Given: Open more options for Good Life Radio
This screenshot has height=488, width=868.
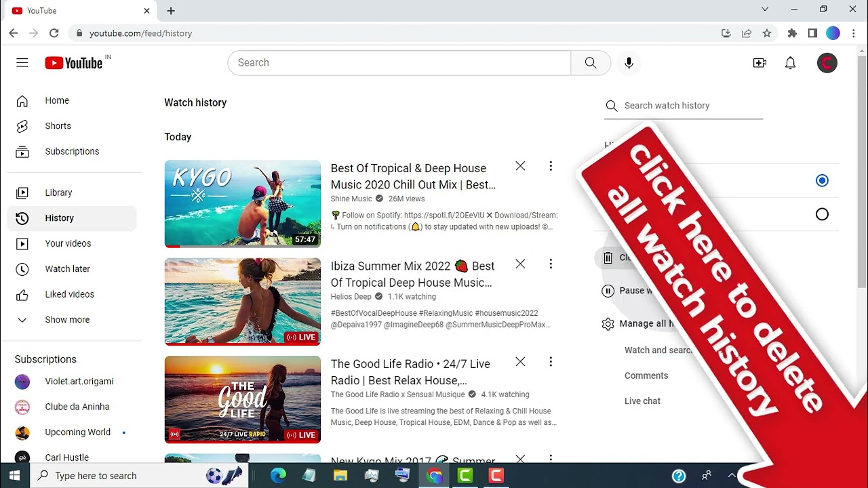Looking at the screenshot, I should (x=551, y=362).
